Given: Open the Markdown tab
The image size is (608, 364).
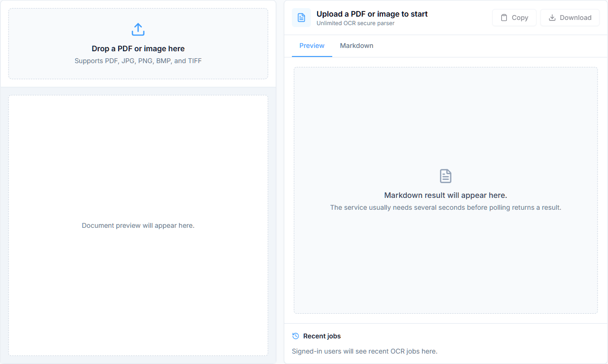Looking at the screenshot, I should coord(356,46).
